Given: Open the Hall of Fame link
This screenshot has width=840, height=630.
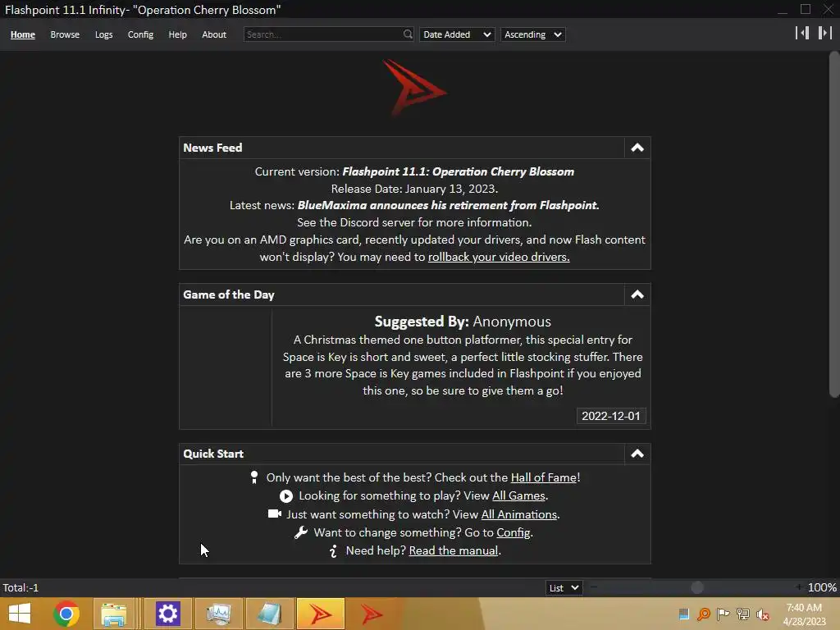Looking at the screenshot, I should coord(544,477).
